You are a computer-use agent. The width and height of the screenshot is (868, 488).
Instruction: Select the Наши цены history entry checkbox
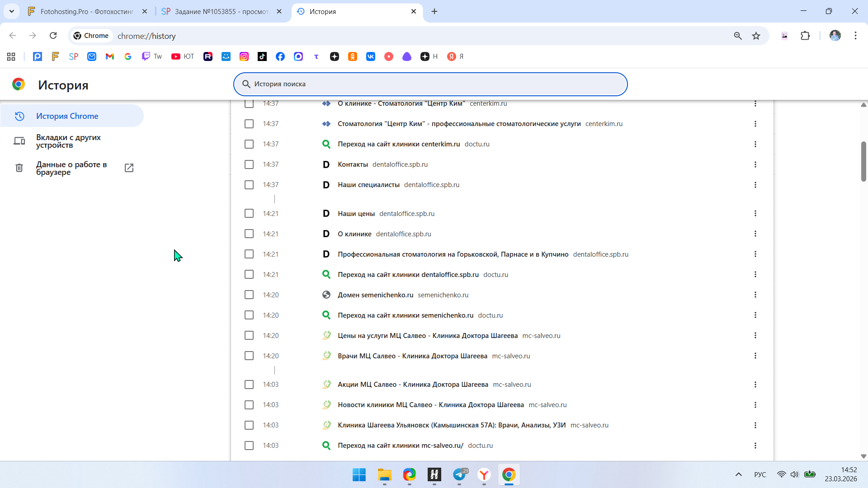click(249, 213)
